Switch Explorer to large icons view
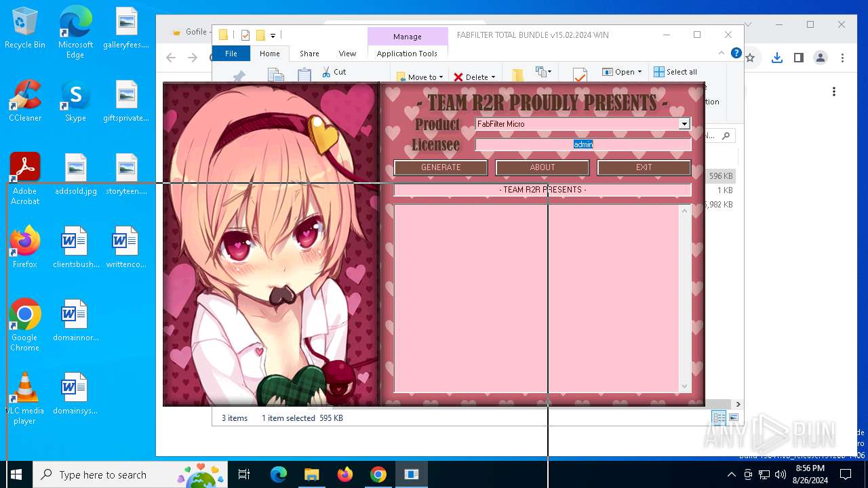This screenshot has width=868, height=488. (x=734, y=418)
